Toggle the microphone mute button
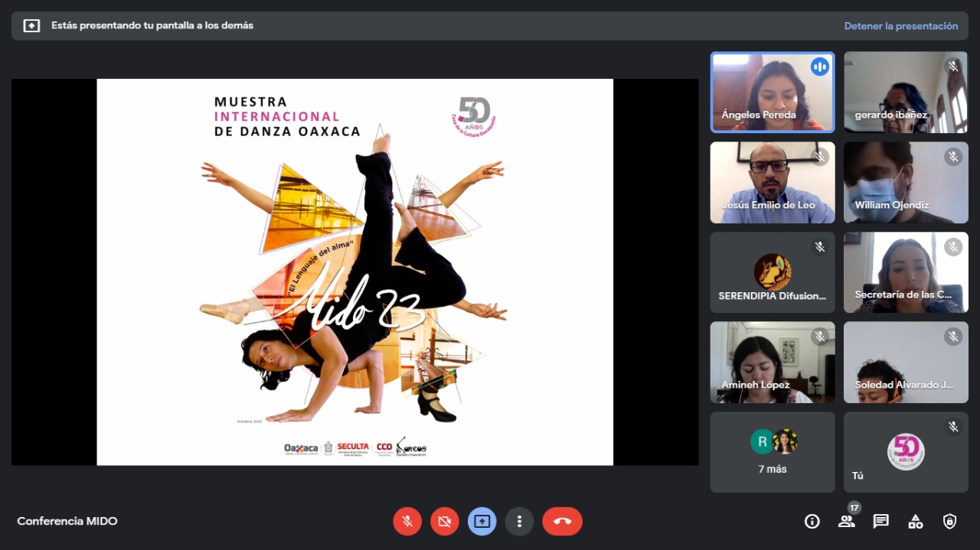Viewport: 980px width, 550px height. tap(408, 522)
